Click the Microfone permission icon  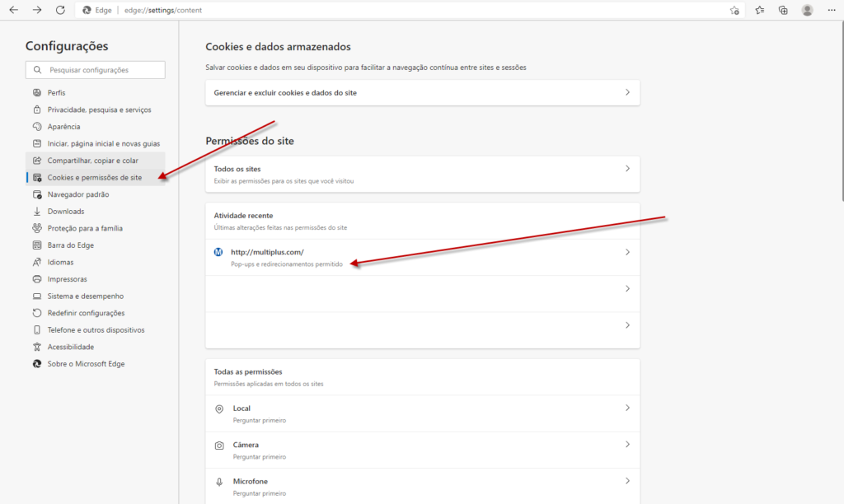219,482
